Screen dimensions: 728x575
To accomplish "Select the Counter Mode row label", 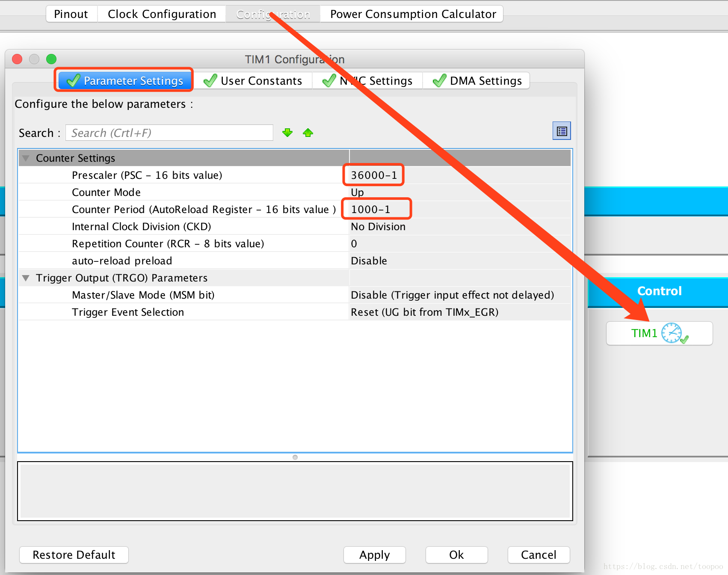I will [106, 192].
